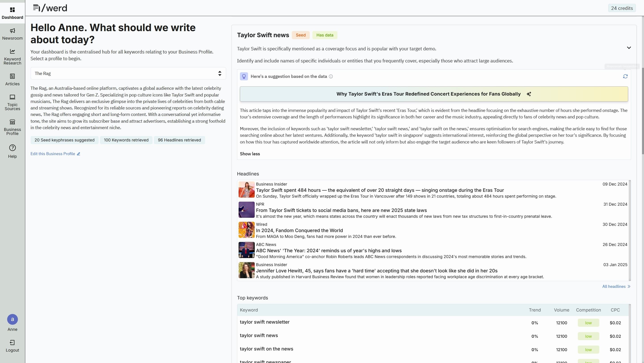
Task: Click the 24 credits badge
Action: point(622,8)
